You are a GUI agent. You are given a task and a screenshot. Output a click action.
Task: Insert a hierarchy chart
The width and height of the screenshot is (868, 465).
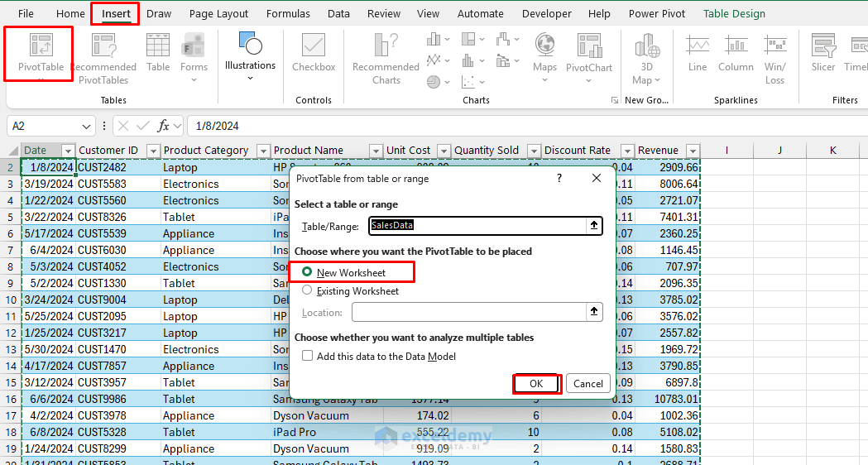point(472,40)
